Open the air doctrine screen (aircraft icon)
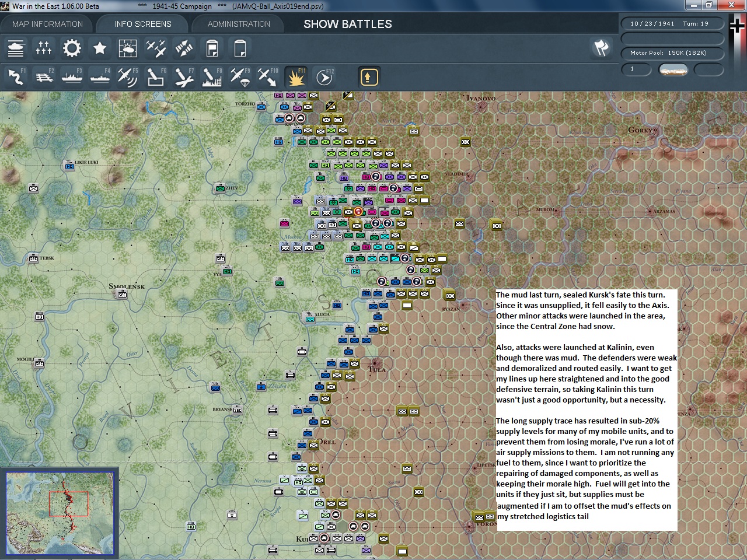The width and height of the screenshot is (747, 560). (156, 48)
